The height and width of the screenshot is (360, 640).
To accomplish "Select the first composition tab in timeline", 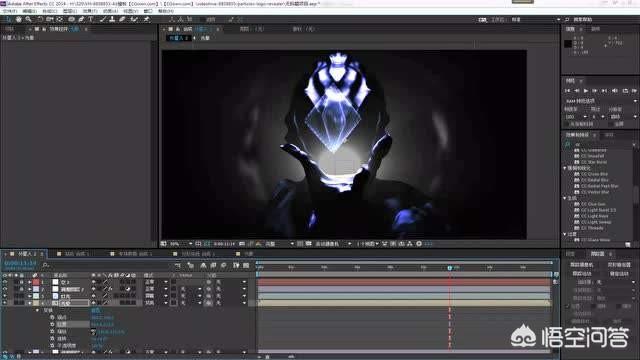I will [25, 253].
